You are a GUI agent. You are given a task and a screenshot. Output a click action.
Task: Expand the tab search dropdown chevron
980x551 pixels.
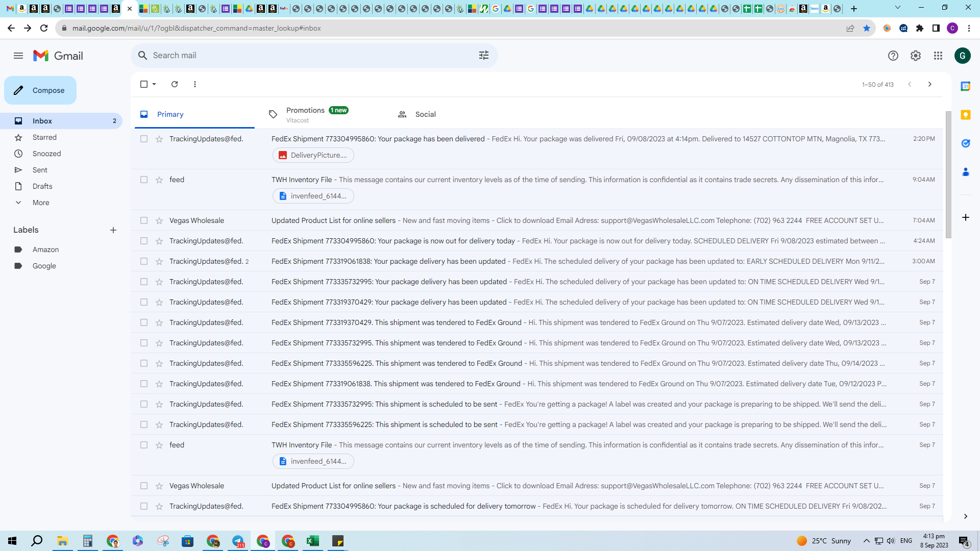point(897,8)
